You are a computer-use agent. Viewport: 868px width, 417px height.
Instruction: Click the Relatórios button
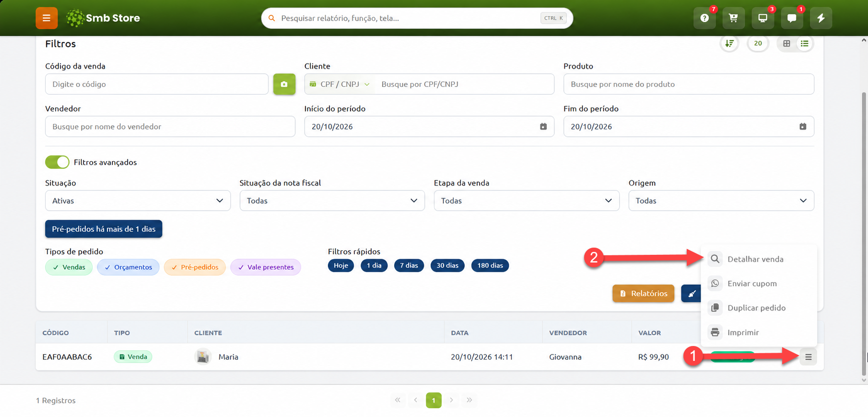point(643,293)
